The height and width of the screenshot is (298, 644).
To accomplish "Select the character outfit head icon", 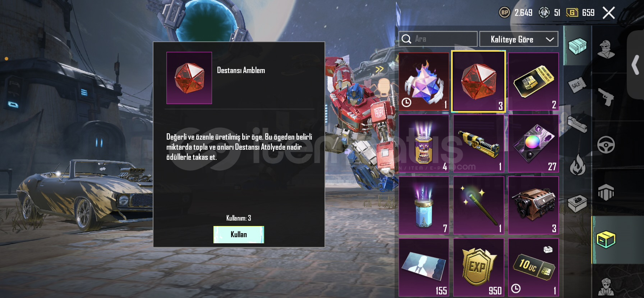I will pyautogui.click(x=606, y=49).
